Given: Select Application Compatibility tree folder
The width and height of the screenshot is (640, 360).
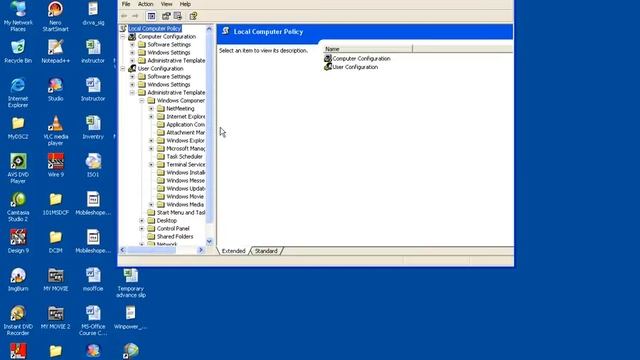Looking at the screenshot, I should point(186,124).
